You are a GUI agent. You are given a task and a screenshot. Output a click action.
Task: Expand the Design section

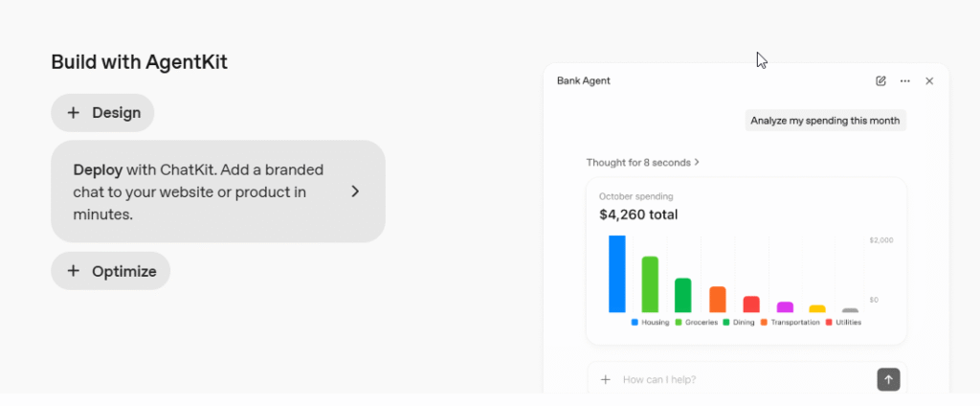coord(102,113)
